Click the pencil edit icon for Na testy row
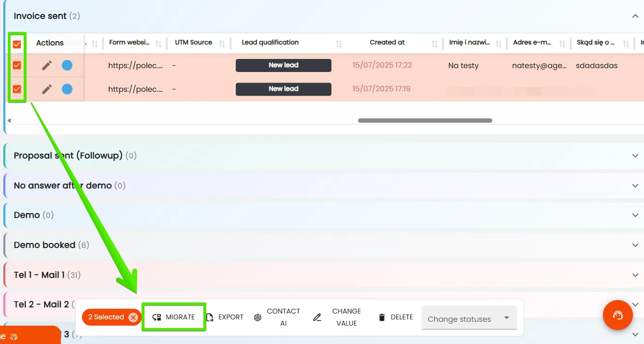This screenshot has height=344, width=644. 47,65
